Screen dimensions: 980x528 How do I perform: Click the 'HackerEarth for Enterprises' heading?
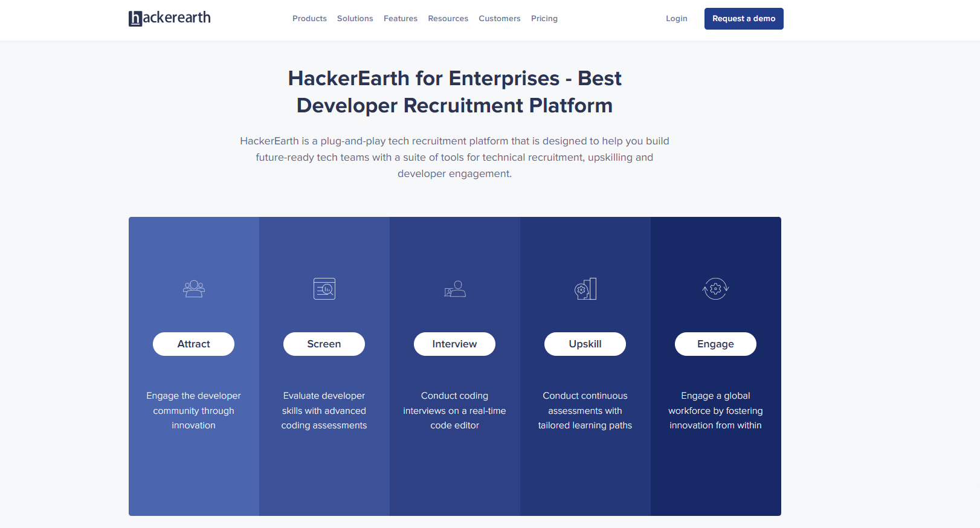455,92
